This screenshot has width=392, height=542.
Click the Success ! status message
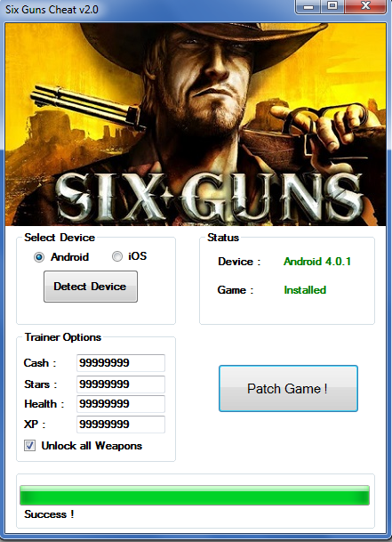(x=49, y=514)
